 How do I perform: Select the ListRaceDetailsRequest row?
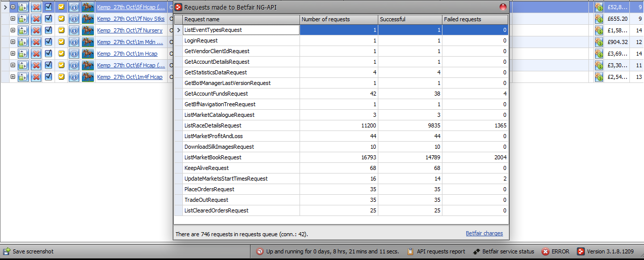[x=341, y=125]
